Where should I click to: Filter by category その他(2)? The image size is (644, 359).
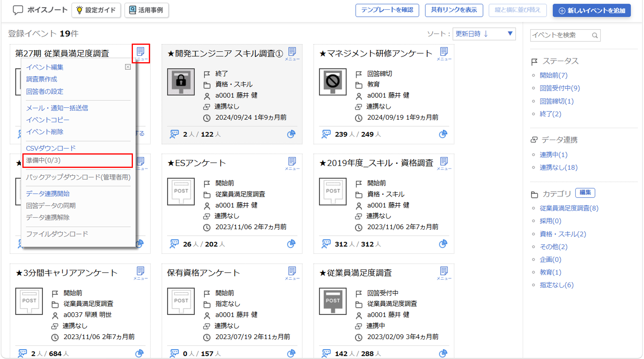(x=554, y=247)
